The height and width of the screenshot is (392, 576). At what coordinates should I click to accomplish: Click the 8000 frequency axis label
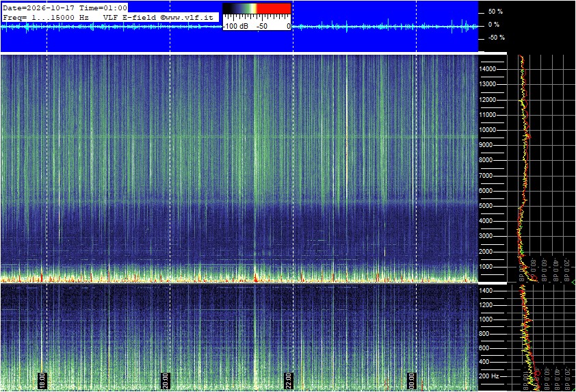click(486, 160)
